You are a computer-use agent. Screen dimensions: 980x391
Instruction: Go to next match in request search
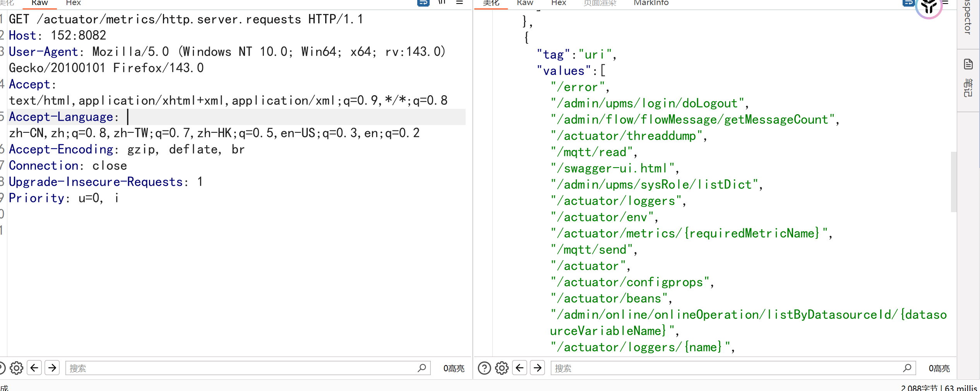pos(52,368)
